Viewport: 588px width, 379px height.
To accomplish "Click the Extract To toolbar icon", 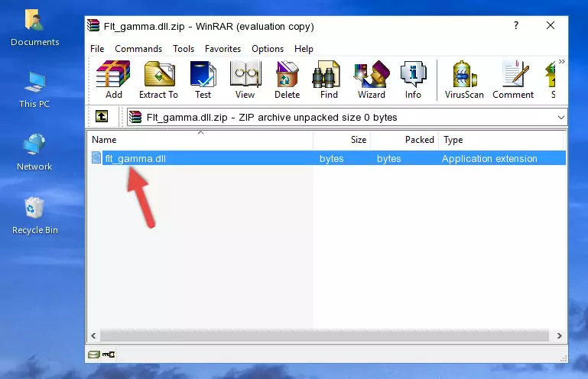I will (158, 79).
